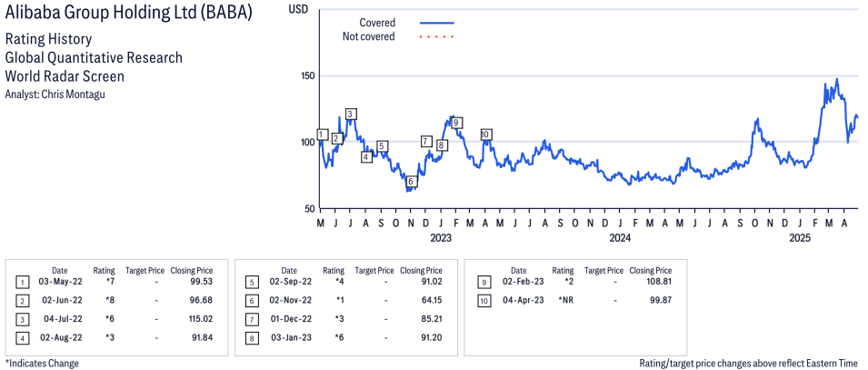Click the red dotted Not covered legend sample
The image size is (868, 370).
point(437,37)
